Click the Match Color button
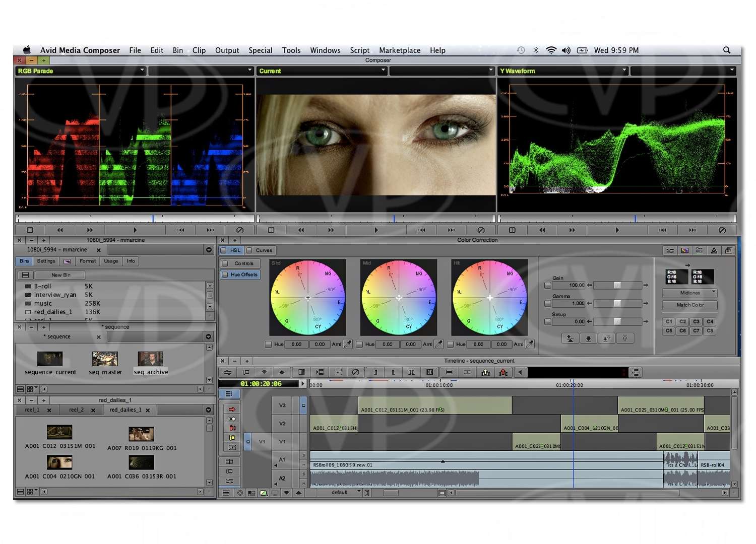The image size is (756, 544). tap(689, 305)
